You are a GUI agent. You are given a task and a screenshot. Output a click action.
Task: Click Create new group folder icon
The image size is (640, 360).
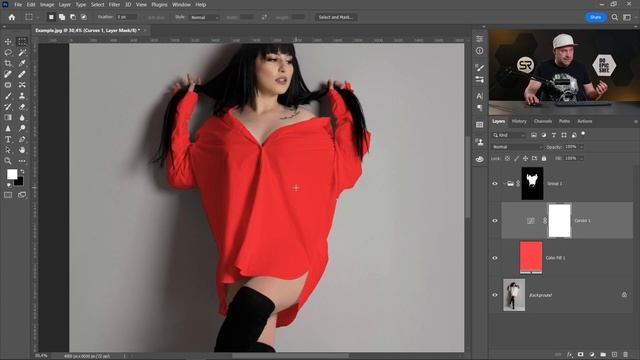[x=603, y=354]
